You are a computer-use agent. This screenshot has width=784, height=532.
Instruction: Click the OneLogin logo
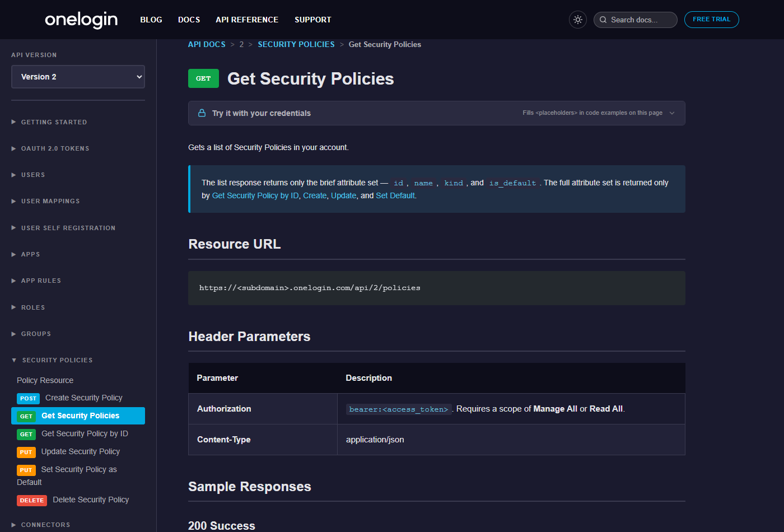[x=81, y=20]
